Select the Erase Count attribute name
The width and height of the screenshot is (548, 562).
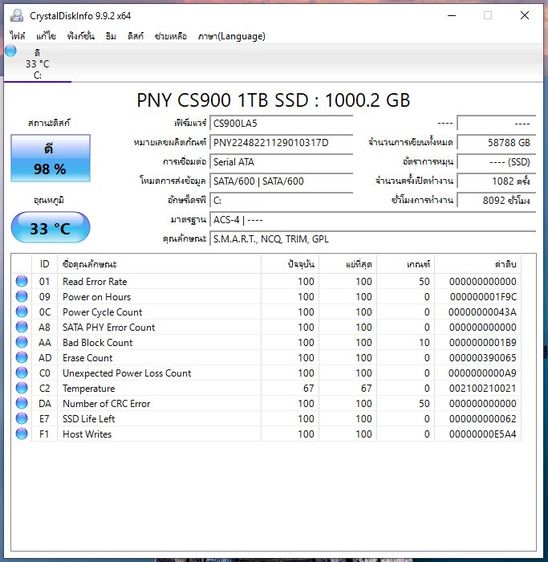pos(87,358)
